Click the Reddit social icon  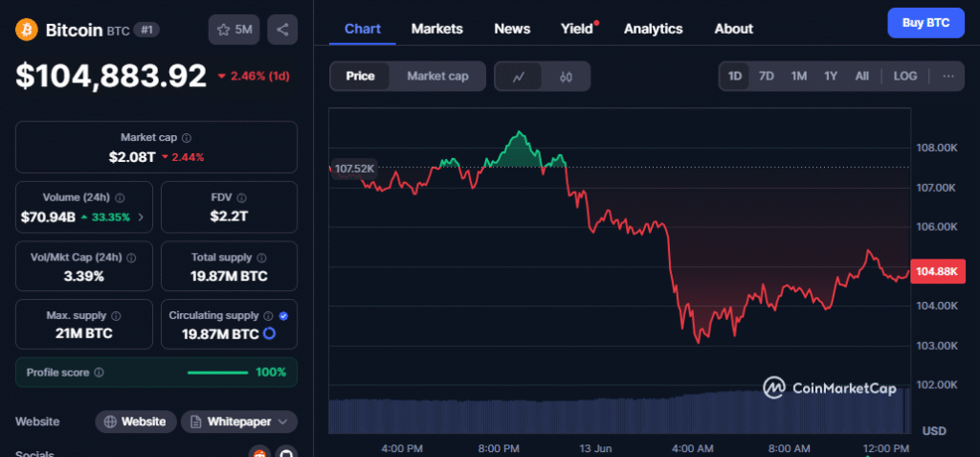259,452
